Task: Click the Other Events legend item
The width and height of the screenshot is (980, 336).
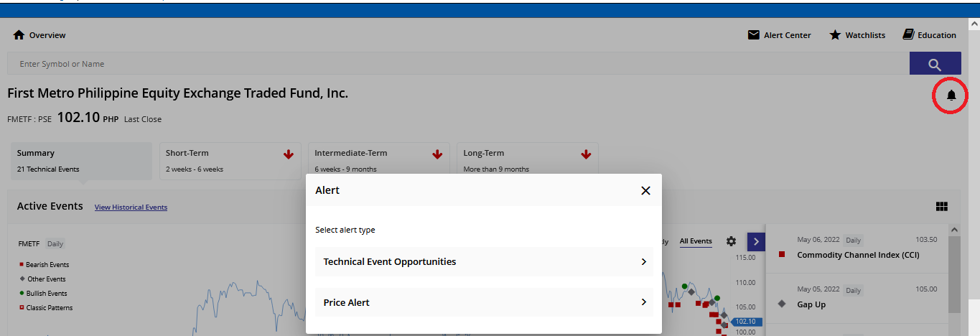Action: (x=42, y=279)
